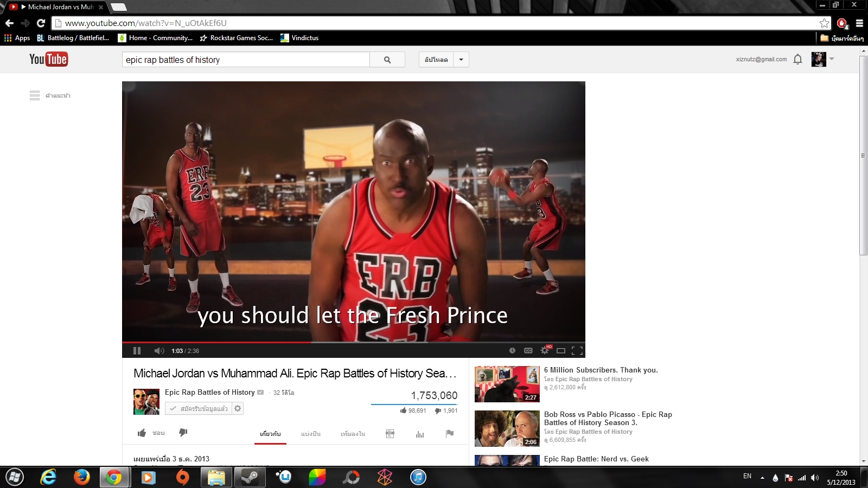The height and width of the screenshot is (488, 868).
Task: Select the Add to (เพิ่มลงใน) tab
Action: [x=353, y=434]
